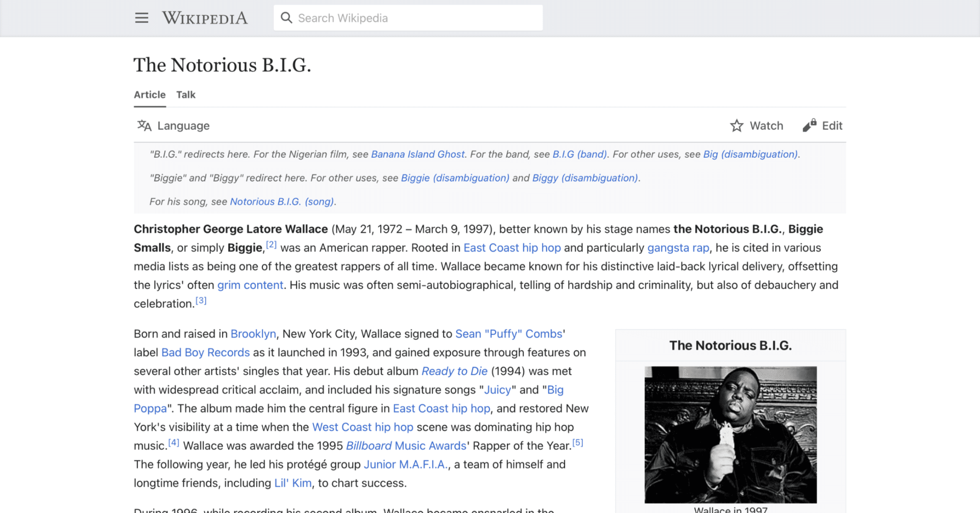The height and width of the screenshot is (513, 980).
Task: Click the bold name Christopher George Latore Wallace
Action: (231, 229)
